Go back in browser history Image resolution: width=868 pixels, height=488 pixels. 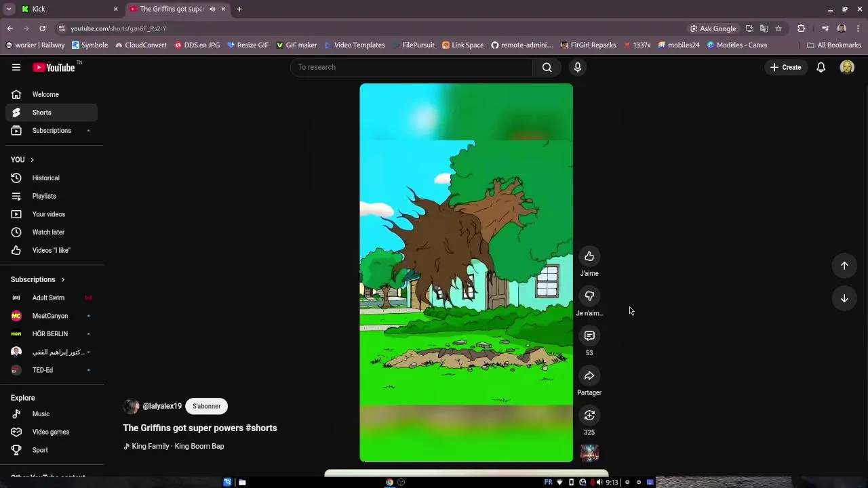(x=10, y=28)
